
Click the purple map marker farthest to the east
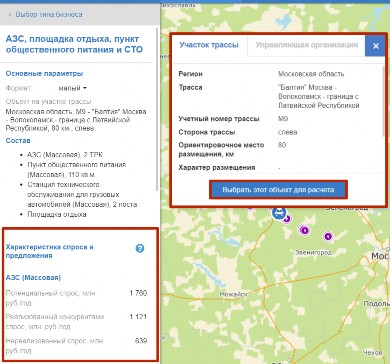(328, 236)
